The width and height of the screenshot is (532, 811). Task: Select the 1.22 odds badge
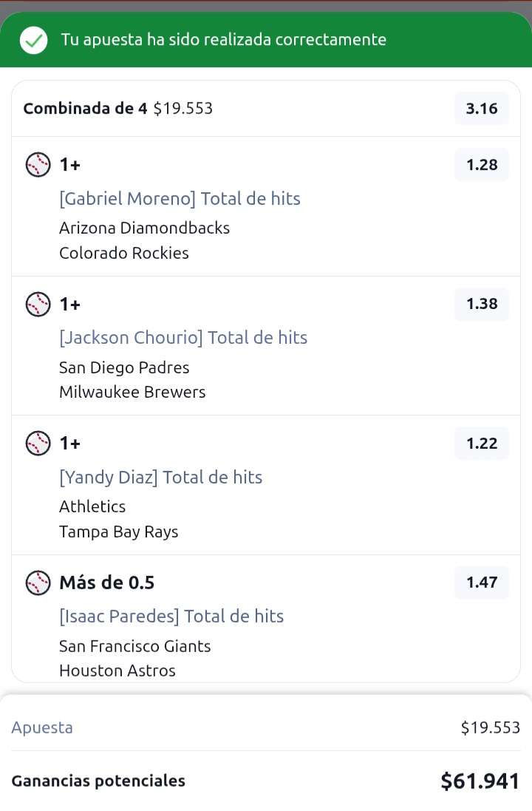481,444
